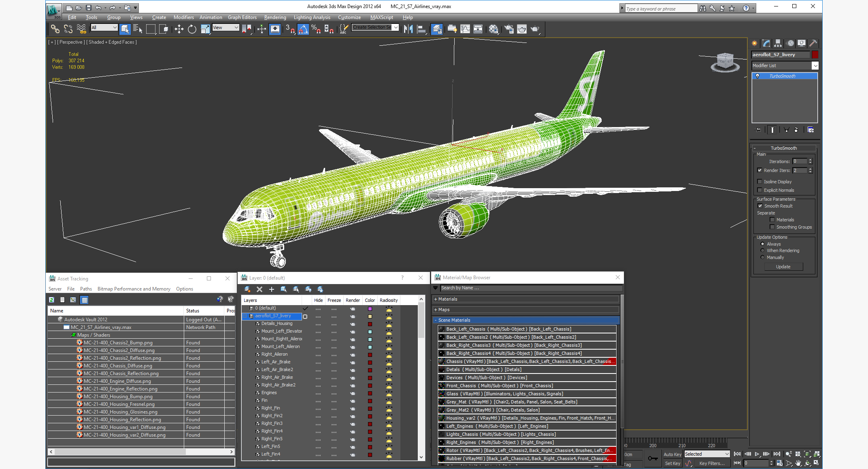This screenshot has height=469, width=868.
Task: Open Select by Name dialog icon
Action: point(137,29)
